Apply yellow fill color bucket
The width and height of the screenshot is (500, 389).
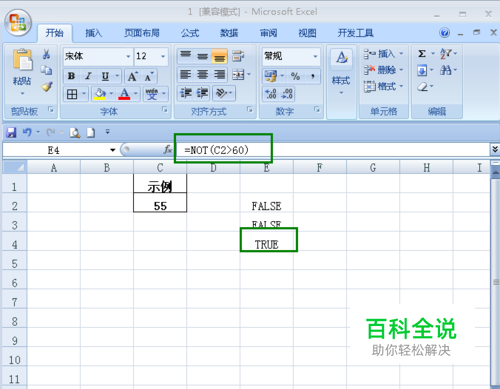coord(100,94)
